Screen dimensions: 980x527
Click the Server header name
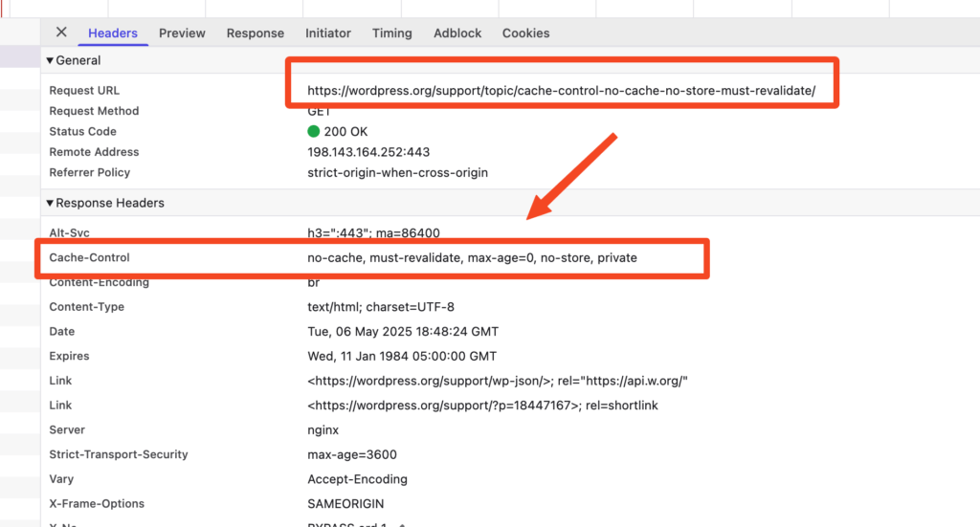[67, 430]
